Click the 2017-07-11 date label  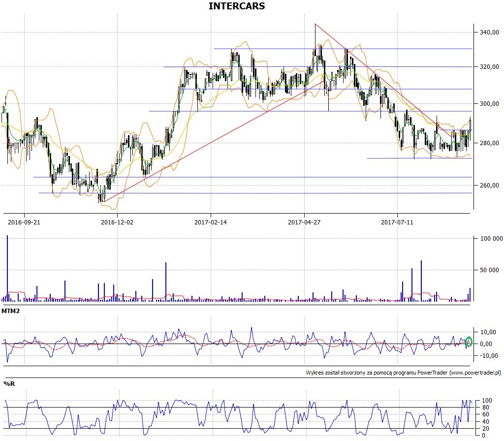coord(397,222)
